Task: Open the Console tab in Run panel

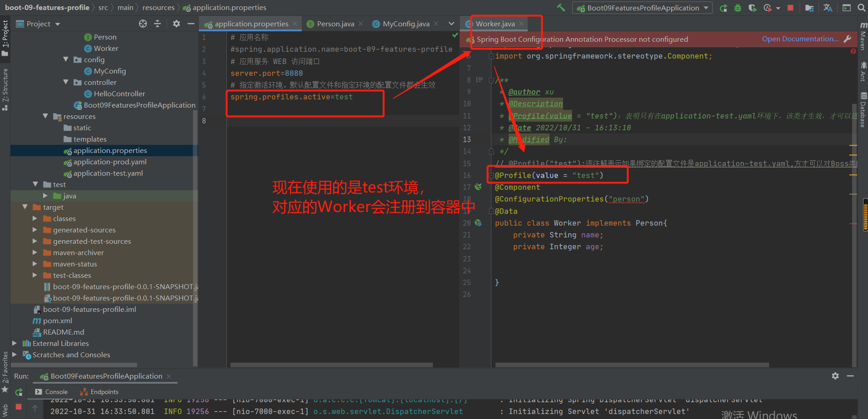Action: click(51, 392)
